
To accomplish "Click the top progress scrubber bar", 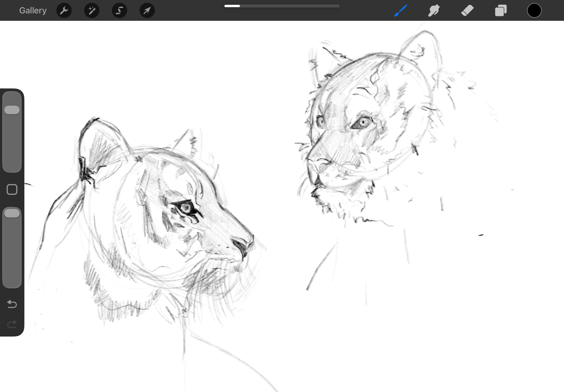I will 282,6.
